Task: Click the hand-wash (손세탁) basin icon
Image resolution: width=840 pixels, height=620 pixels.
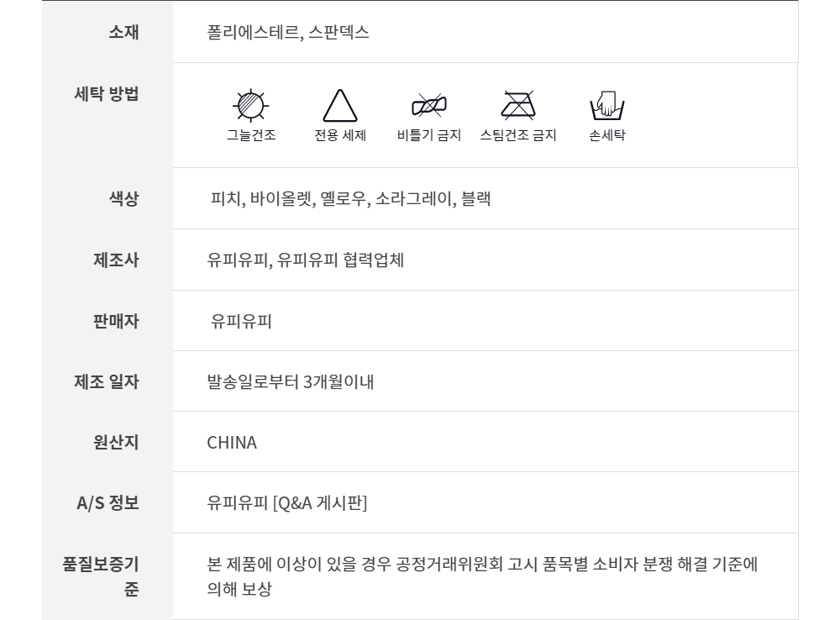Action: tap(607, 106)
